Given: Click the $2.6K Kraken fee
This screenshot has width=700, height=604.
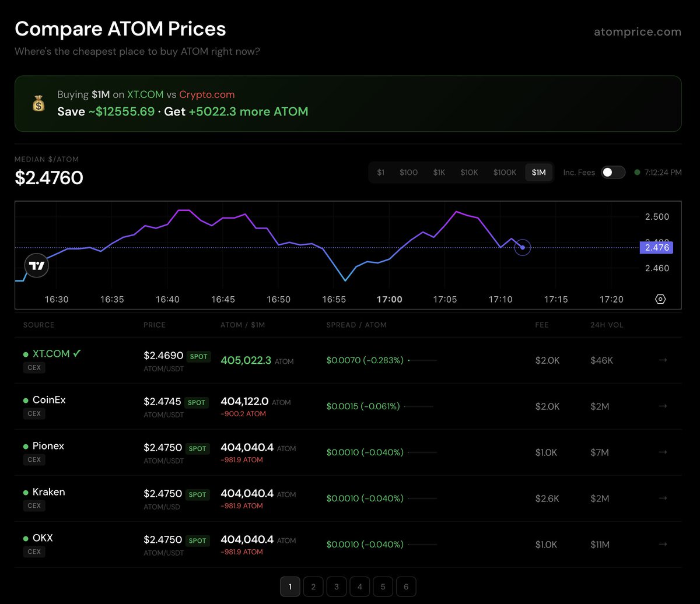Looking at the screenshot, I should [x=547, y=498].
